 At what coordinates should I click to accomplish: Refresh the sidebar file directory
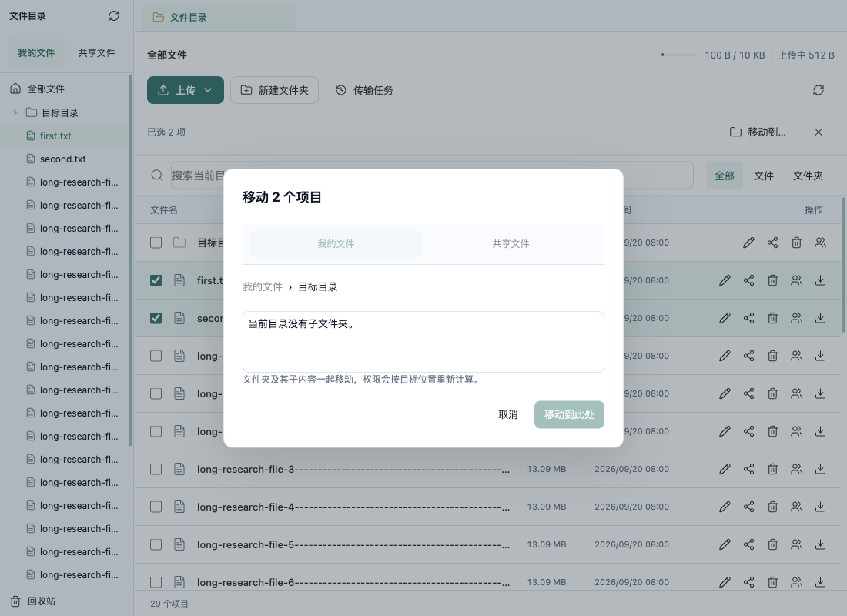(113, 15)
